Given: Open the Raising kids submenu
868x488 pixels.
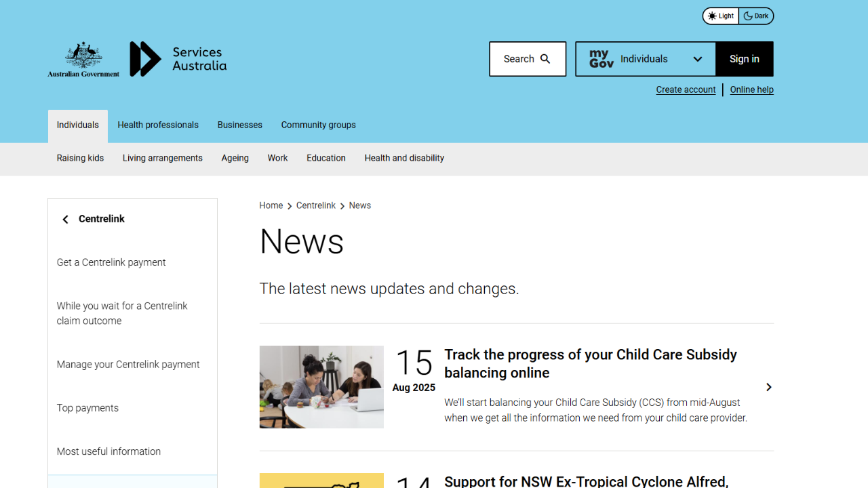Looking at the screenshot, I should click(x=80, y=158).
